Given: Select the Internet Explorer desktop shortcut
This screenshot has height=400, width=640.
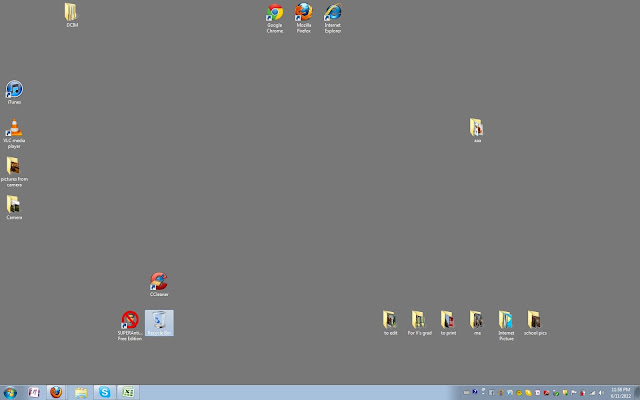Looking at the screenshot, I should click(333, 18).
